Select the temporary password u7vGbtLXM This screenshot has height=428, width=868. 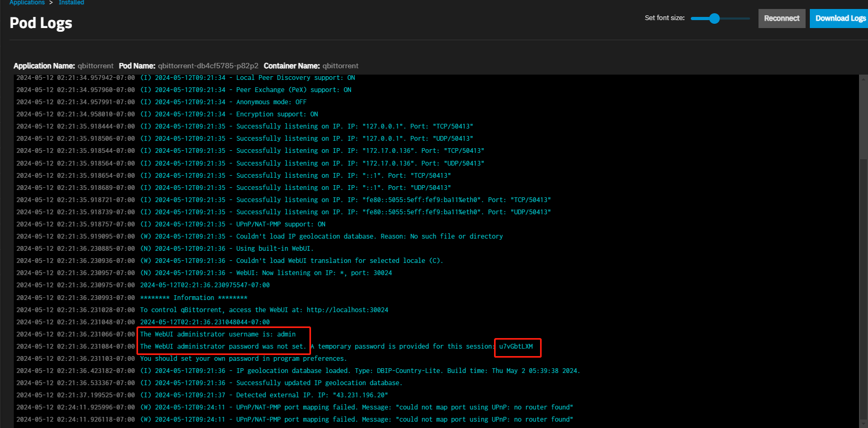pyautogui.click(x=516, y=347)
